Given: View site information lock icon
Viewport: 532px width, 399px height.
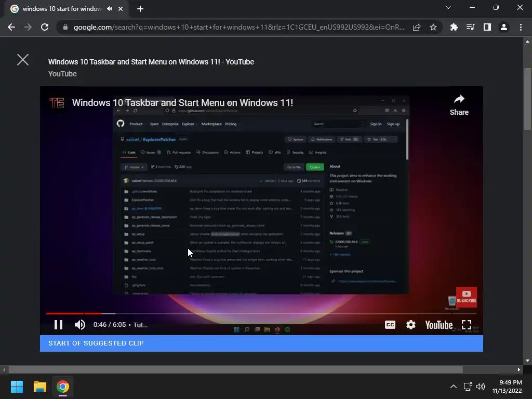Looking at the screenshot, I should 65,27.
